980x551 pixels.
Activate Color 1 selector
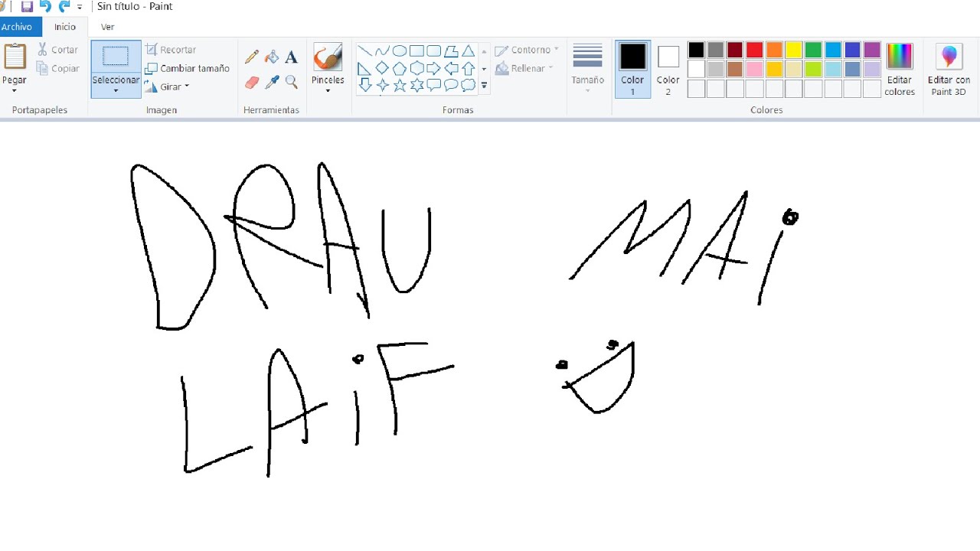[632, 69]
